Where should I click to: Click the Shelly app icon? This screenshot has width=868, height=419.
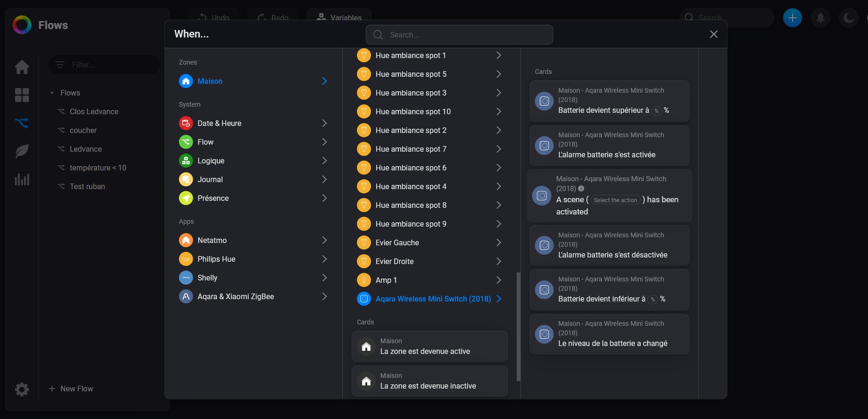coord(186,278)
